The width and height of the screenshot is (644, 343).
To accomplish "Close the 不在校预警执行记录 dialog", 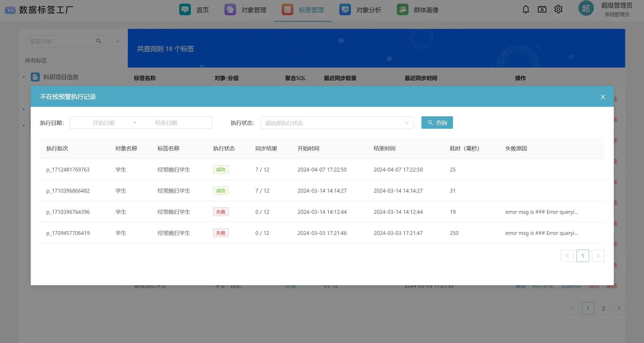I will pyautogui.click(x=603, y=97).
